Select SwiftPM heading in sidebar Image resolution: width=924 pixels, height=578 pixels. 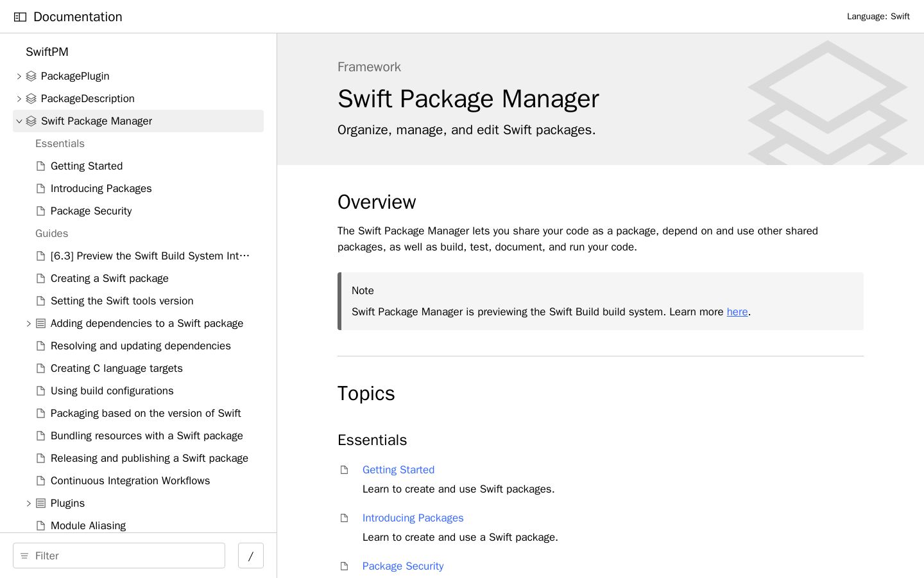[47, 52]
